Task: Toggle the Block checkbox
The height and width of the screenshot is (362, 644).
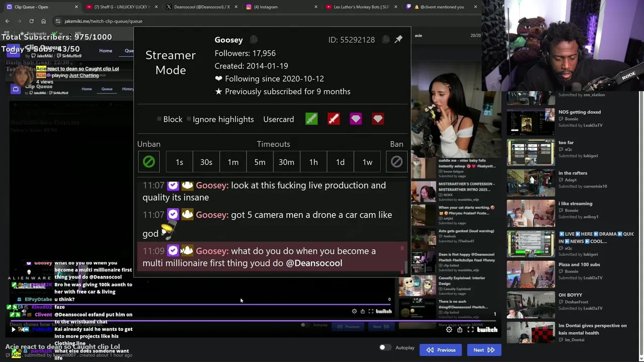Action: (x=159, y=119)
